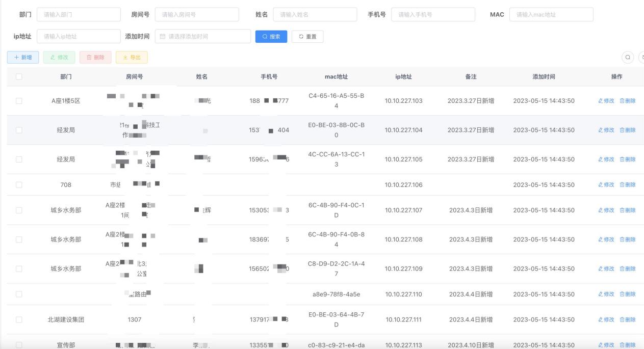Click the IP cell 10.10.227.113

[403, 345]
